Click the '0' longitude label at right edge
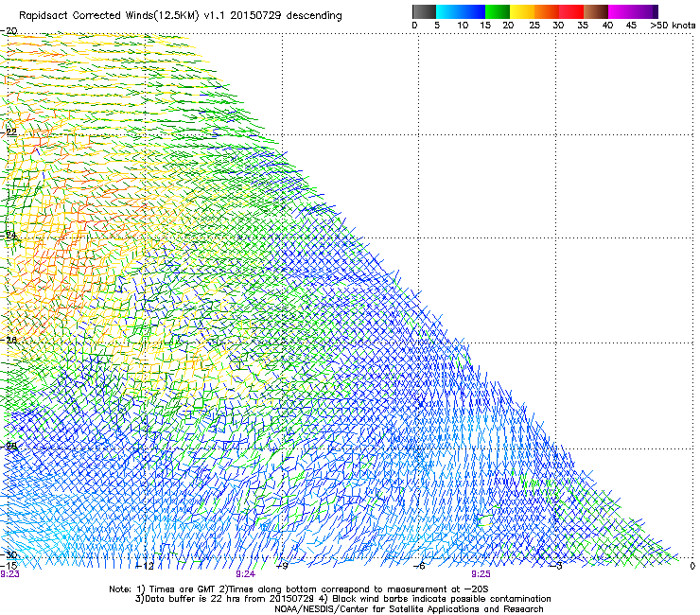The height and width of the screenshot is (615, 700). coord(692,566)
